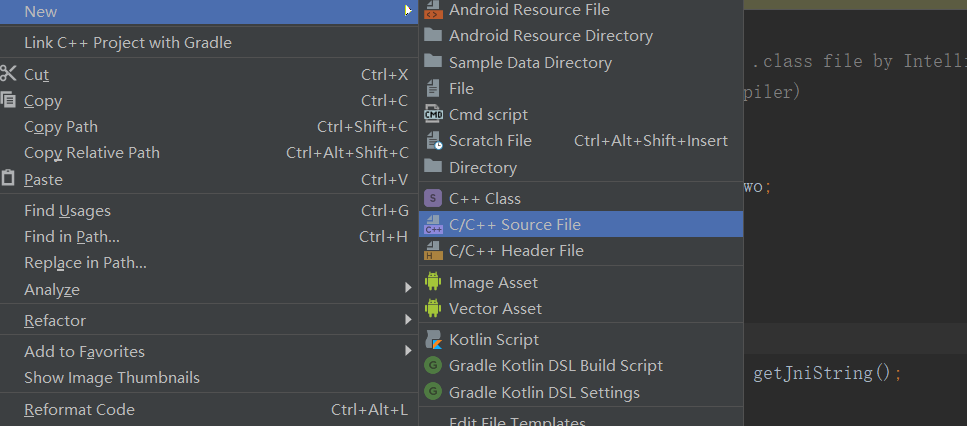
Task: Expand the Refactor submenu arrow
Action: pos(408,319)
